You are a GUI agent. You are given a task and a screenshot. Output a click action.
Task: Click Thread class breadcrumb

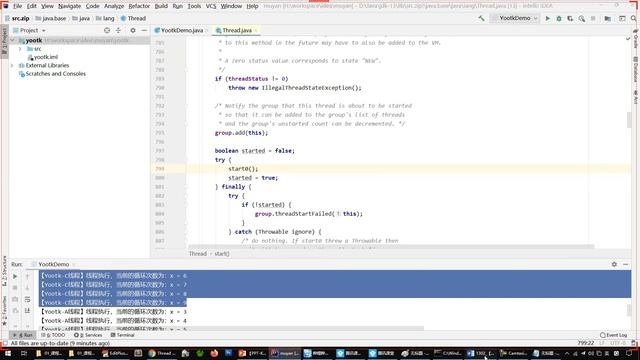point(133,18)
